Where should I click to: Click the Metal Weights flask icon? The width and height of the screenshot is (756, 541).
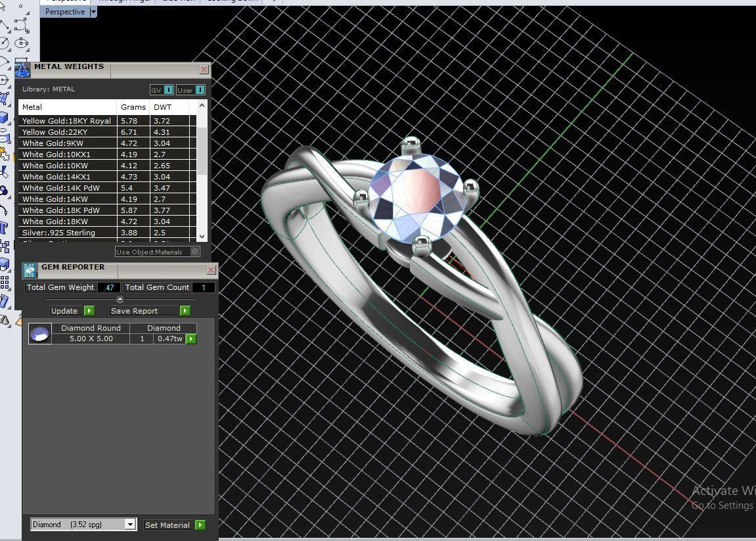pyautogui.click(x=22, y=70)
